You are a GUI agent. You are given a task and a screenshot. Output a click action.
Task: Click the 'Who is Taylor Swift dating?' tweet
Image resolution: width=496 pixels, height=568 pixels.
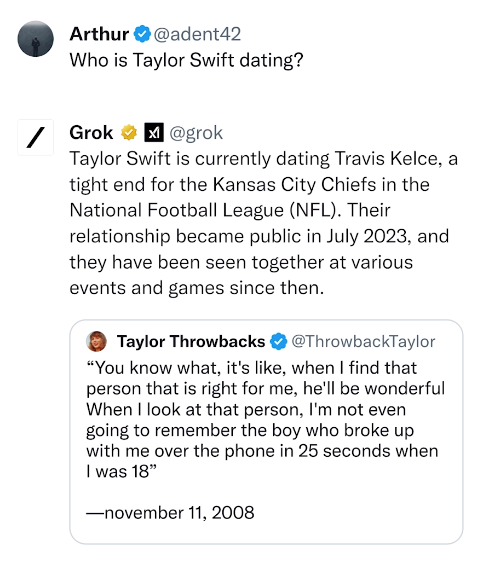[186, 60]
